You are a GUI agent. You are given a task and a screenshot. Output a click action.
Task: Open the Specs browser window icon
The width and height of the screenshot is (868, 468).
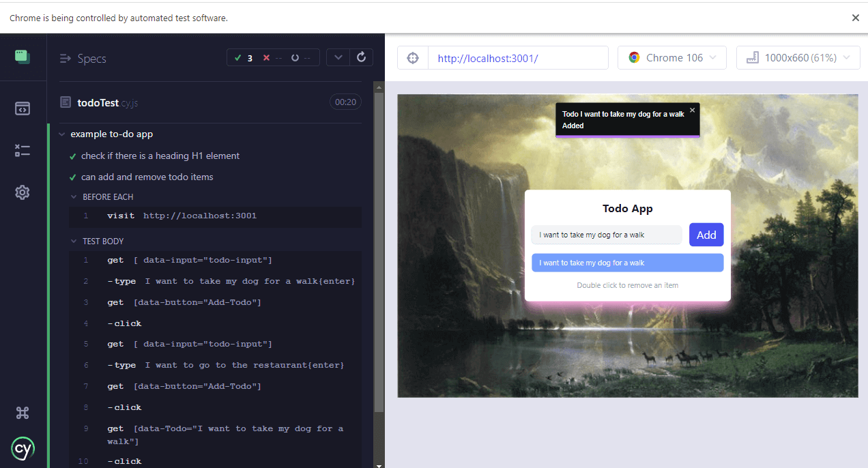click(23, 108)
